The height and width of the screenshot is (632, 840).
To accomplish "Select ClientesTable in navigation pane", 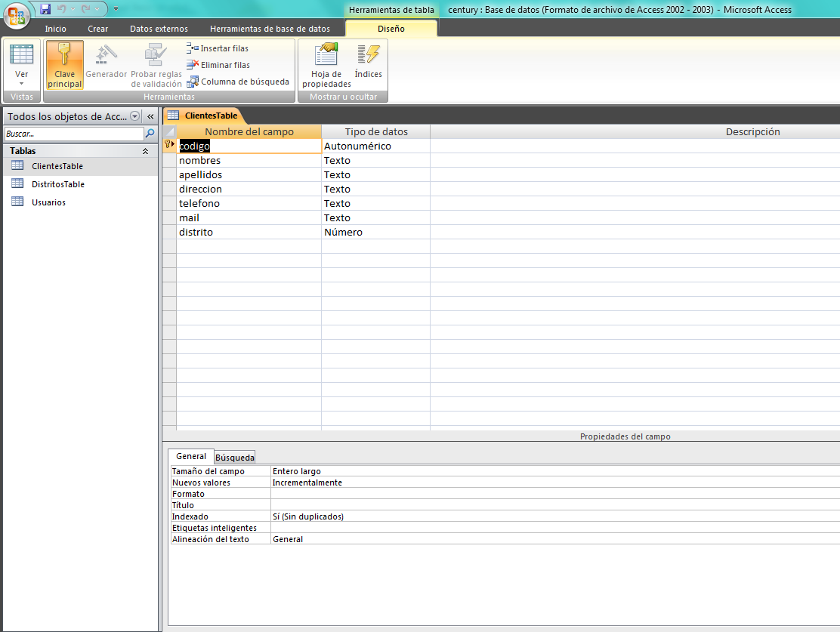I will [80, 166].
